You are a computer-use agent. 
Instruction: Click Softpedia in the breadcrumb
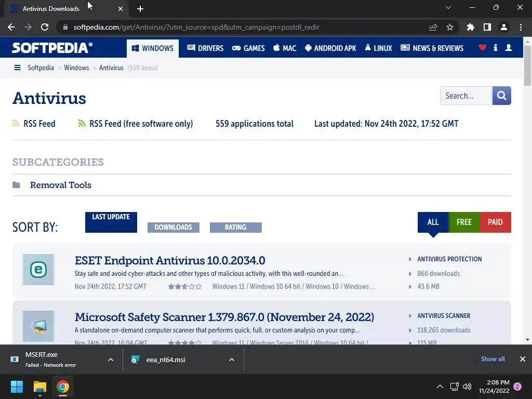pos(41,68)
